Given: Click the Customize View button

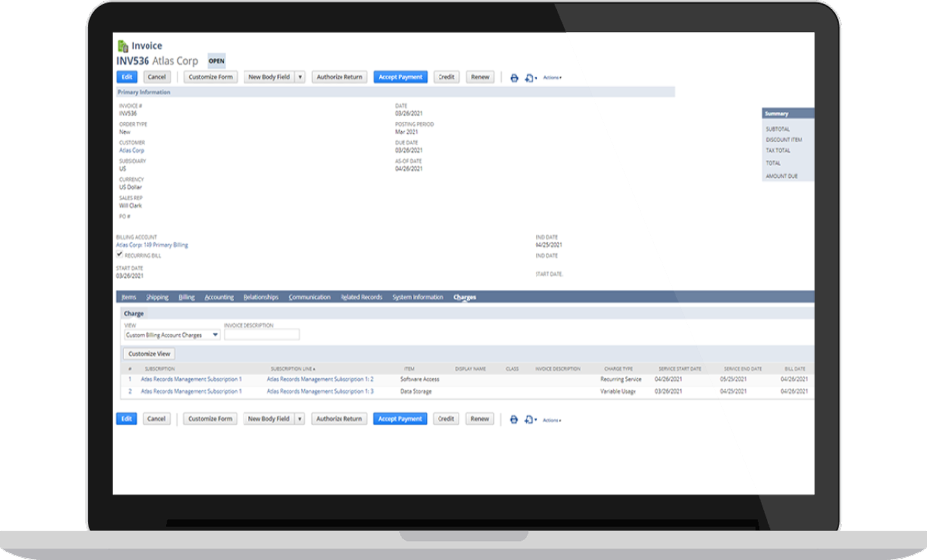Looking at the screenshot, I should click(x=149, y=354).
